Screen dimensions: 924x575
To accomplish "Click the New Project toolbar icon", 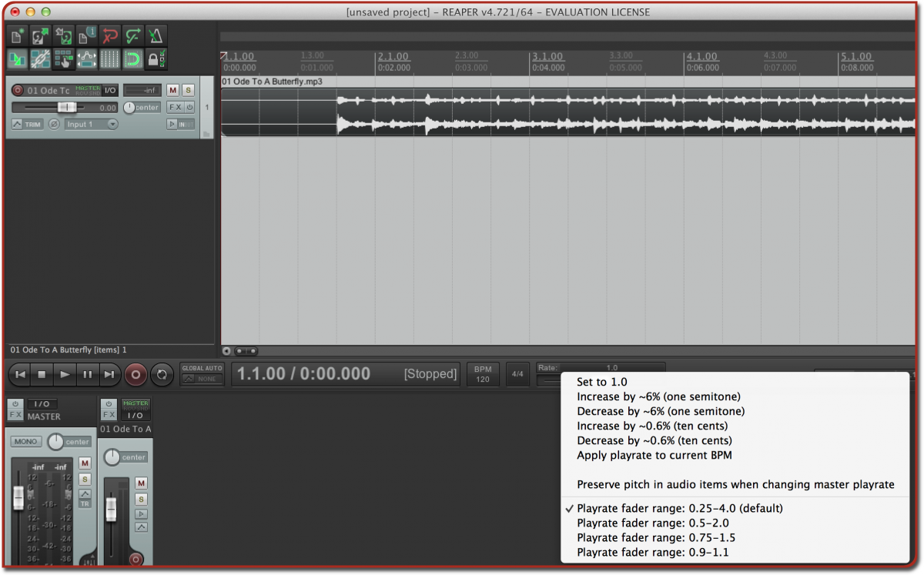I will [x=17, y=35].
